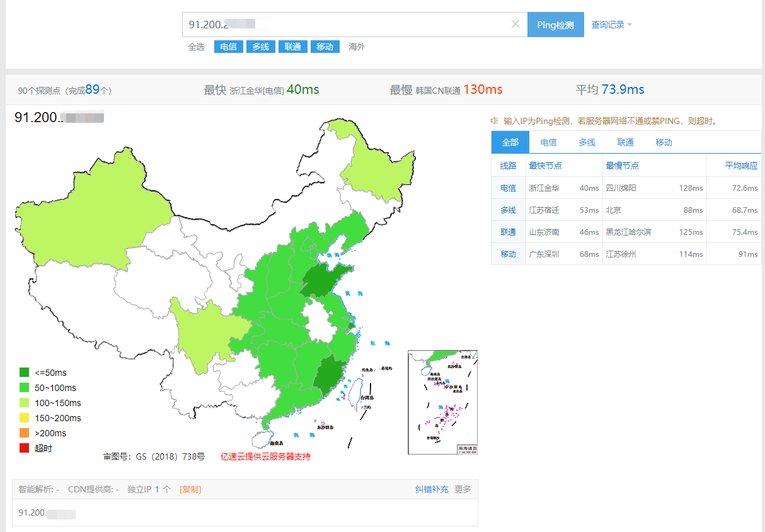Sort by 平均响应 column header
The image size is (765, 532).
coord(741,166)
